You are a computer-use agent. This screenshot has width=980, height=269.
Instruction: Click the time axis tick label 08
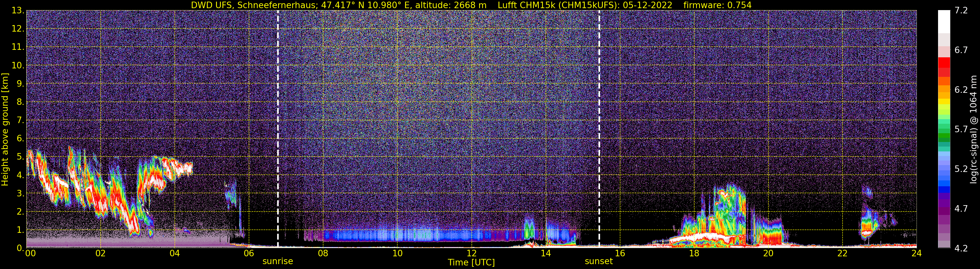(x=323, y=253)
